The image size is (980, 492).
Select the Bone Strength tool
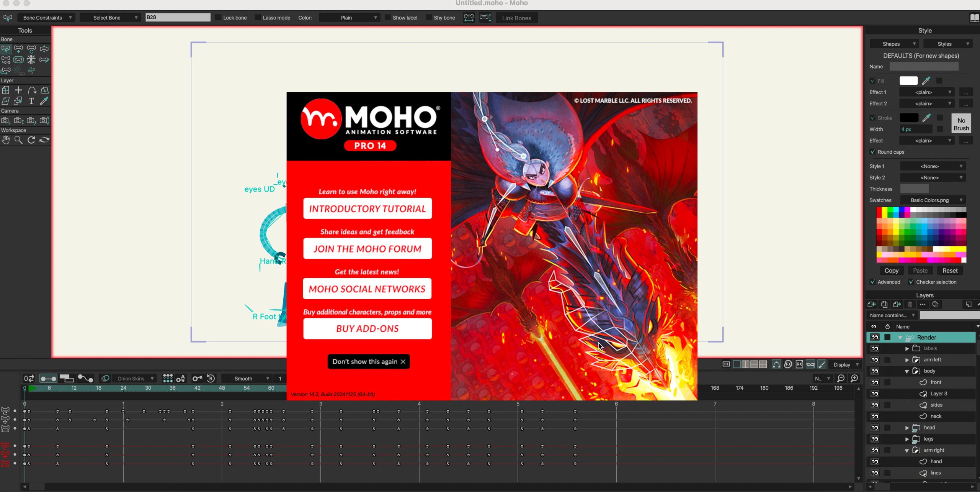[18, 60]
